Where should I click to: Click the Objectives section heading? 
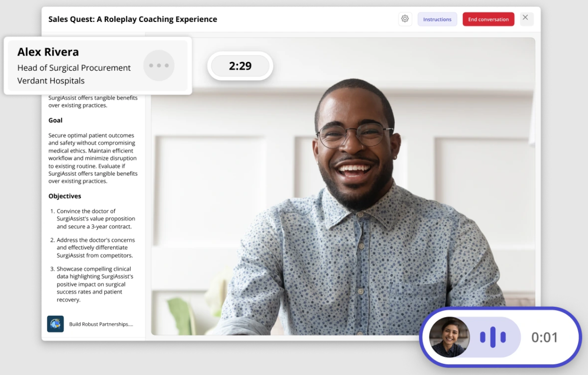(65, 196)
